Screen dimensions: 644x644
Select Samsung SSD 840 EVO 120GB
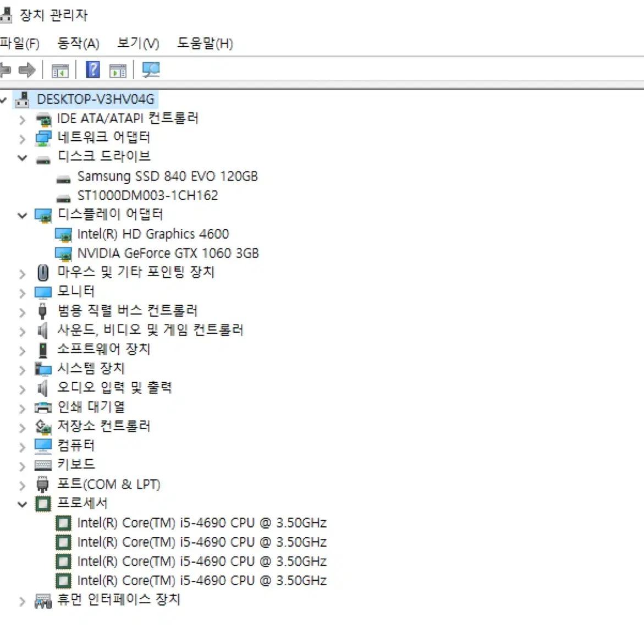pyautogui.click(x=168, y=176)
